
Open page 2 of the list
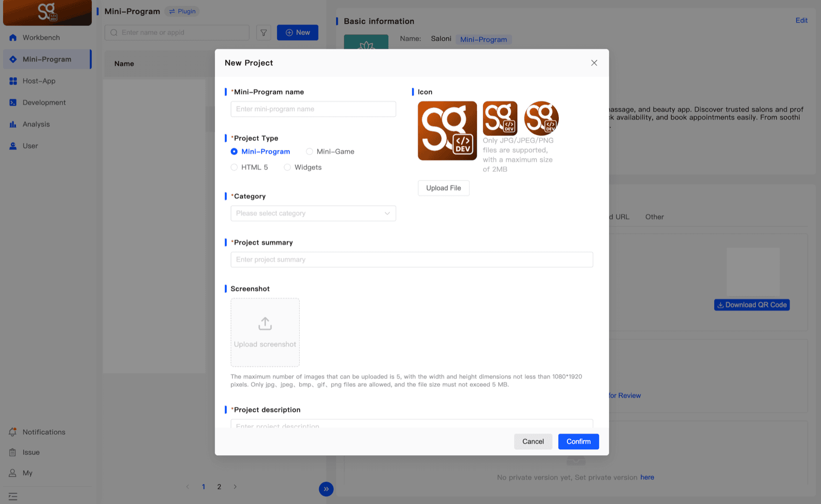[x=219, y=487]
